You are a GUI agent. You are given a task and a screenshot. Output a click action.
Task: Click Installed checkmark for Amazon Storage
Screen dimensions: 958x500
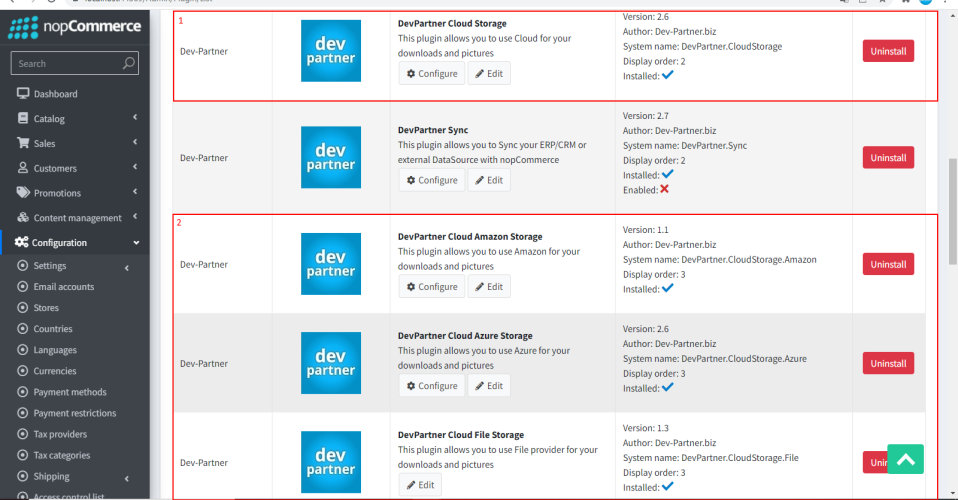pos(668,288)
